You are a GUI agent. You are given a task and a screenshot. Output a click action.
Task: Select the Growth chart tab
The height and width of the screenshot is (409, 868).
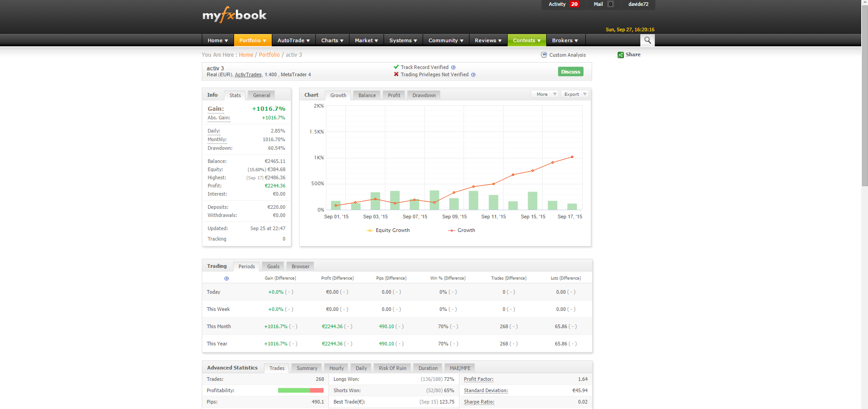point(338,95)
